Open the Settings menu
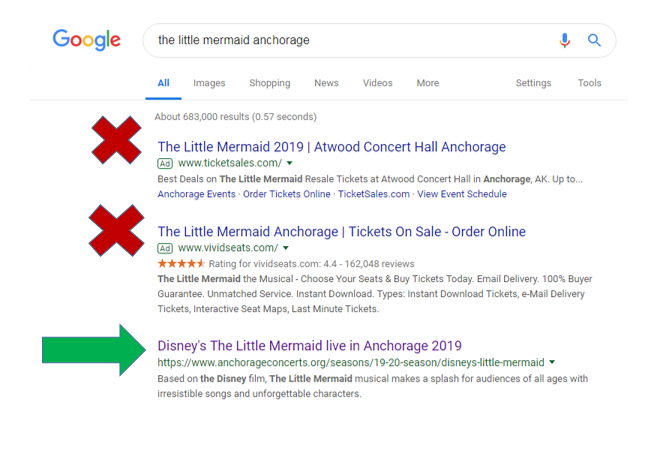The width and height of the screenshot is (657, 451). tap(533, 83)
